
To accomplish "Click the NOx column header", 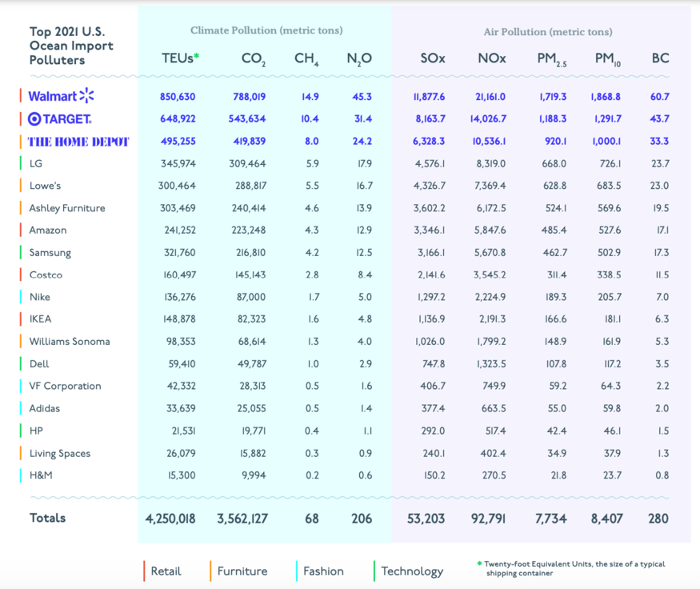I will click(492, 58).
